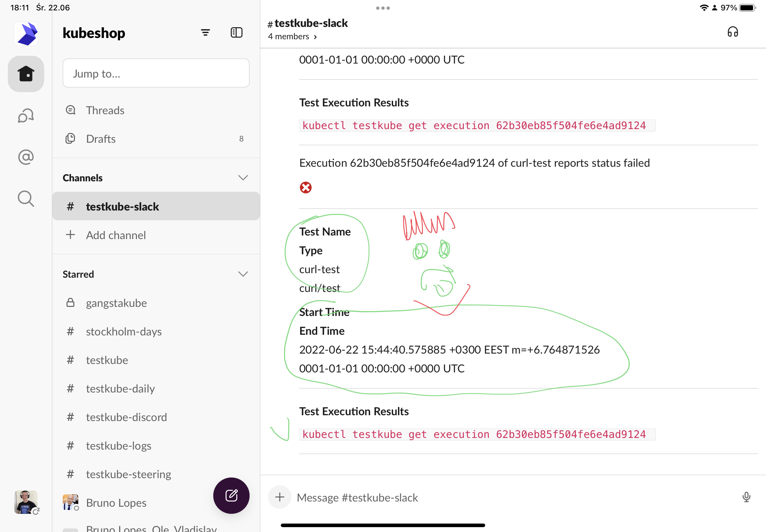Open the Mentions @ icon
The image size is (766, 532).
(x=26, y=157)
